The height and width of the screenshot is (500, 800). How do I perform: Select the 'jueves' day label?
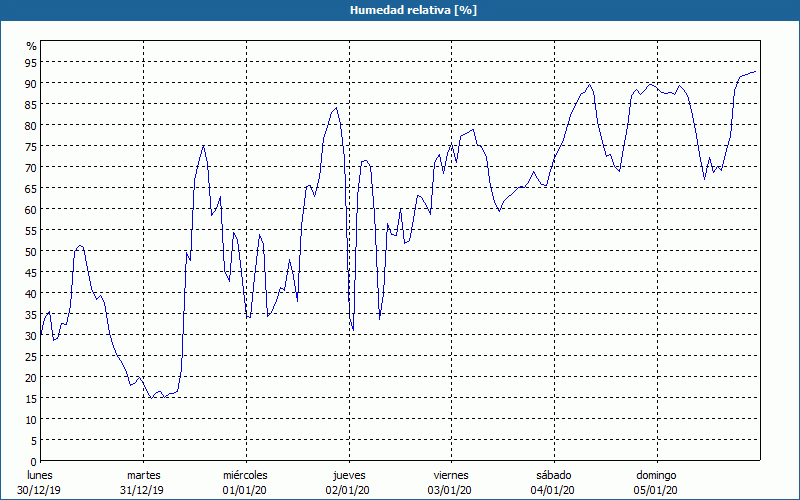pyautogui.click(x=349, y=476)
